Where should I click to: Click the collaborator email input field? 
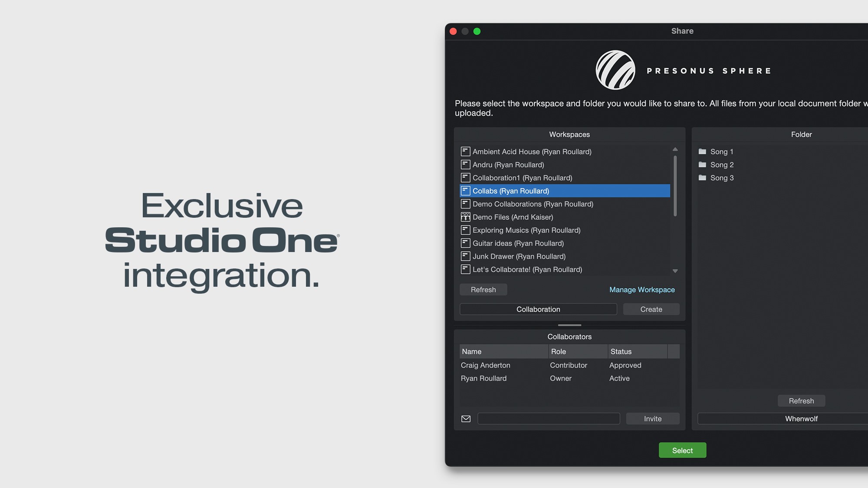click(x=549, y=418)
